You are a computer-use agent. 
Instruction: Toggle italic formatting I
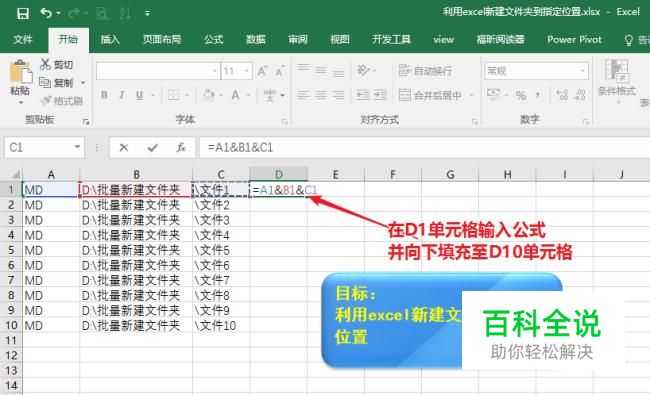coord(122,95)
